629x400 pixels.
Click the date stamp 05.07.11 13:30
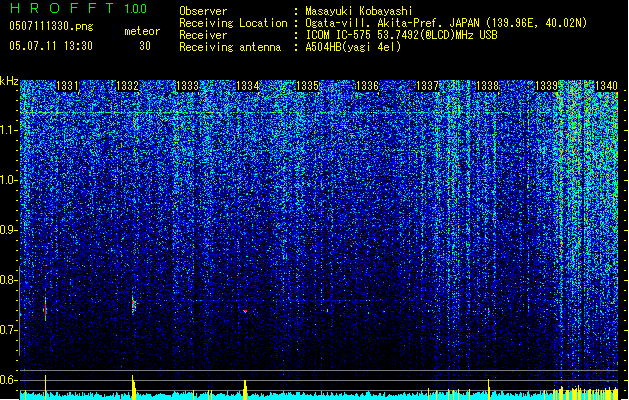(x=51, y=46)
